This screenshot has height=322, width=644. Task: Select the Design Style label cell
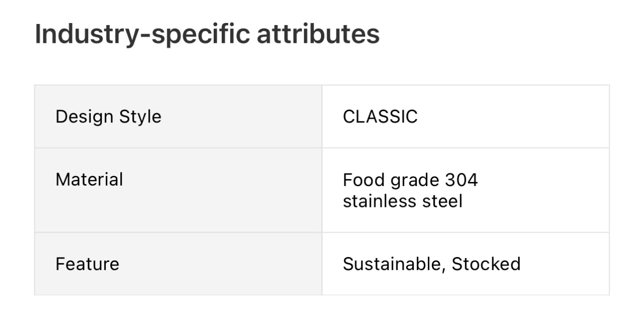[178, 116]
